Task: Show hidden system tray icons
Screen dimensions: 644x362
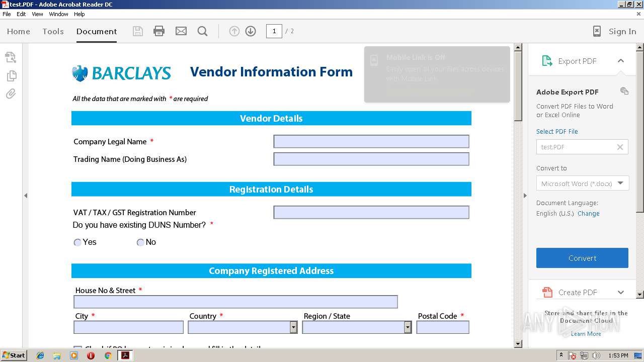Action: (x=561, y=355)
